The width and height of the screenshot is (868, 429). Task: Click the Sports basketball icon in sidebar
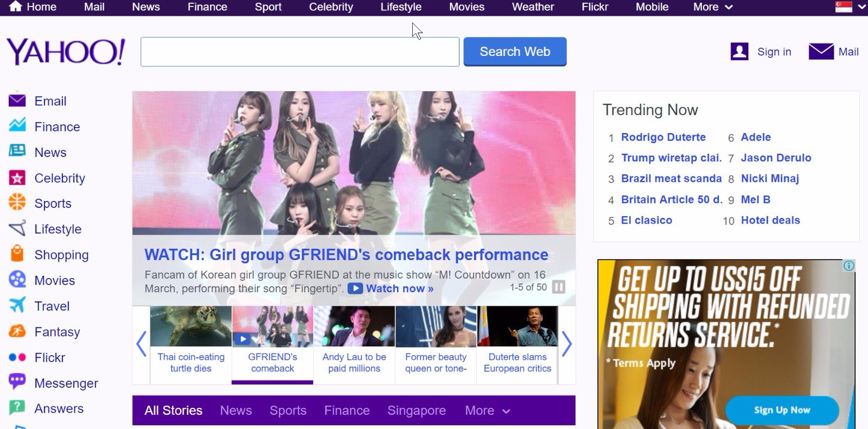17,202
